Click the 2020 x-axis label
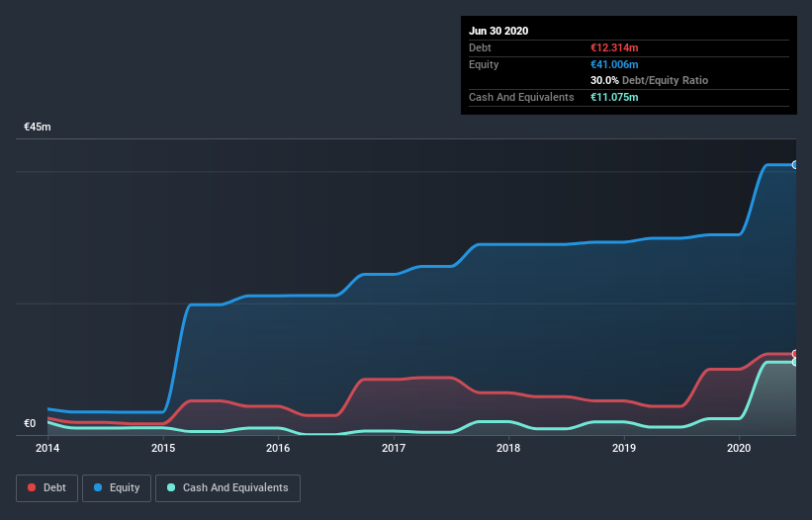This screenshot has height=520, width=812. click(x=739, y=448)
